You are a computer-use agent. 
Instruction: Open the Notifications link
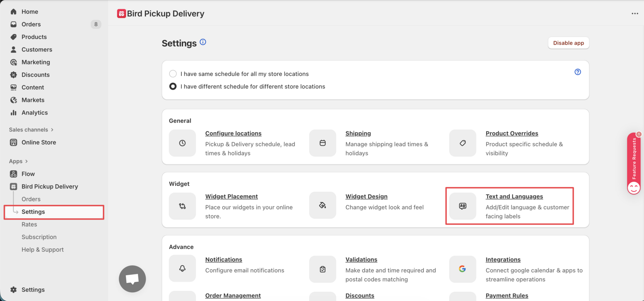point(224,259)
